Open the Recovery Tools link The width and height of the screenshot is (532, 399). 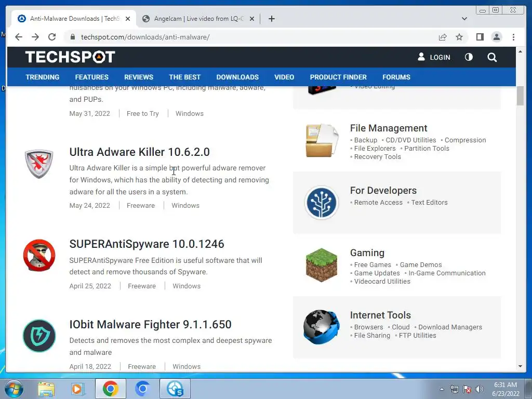[378, 157]
